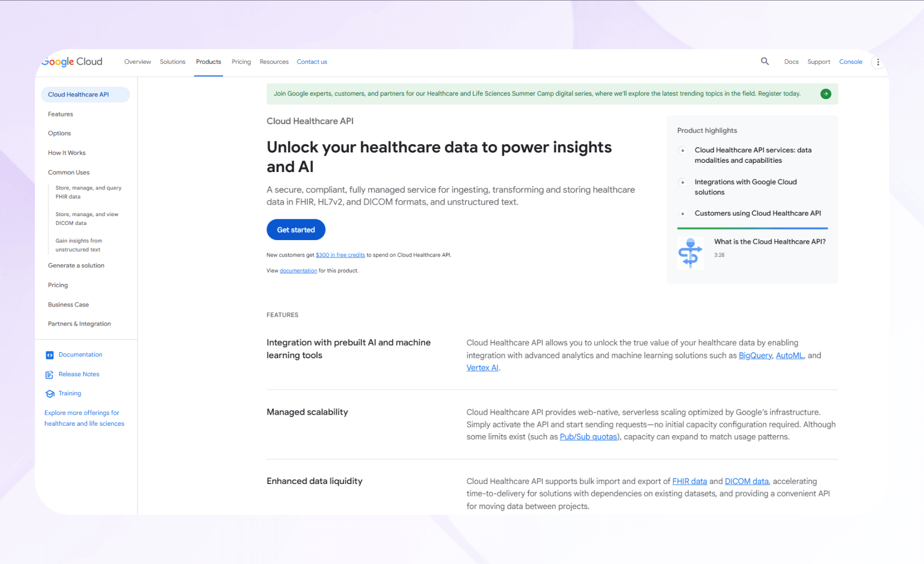
Task: Click What is the Cloud Healthcare API? title
Action: point(770,242)
